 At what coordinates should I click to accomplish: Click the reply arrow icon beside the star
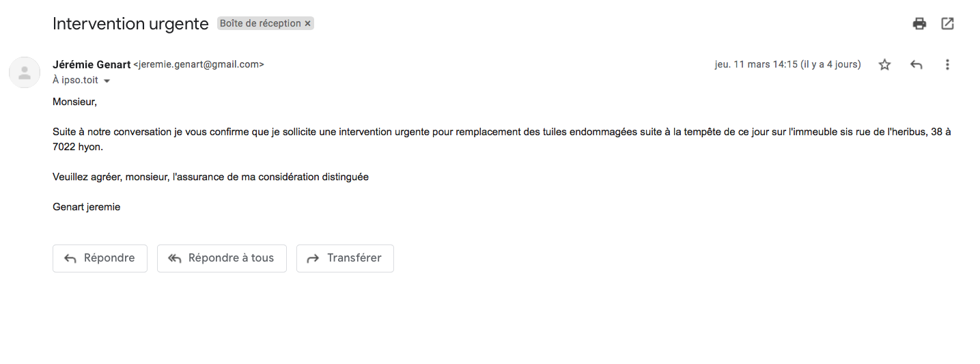(916, 65)
